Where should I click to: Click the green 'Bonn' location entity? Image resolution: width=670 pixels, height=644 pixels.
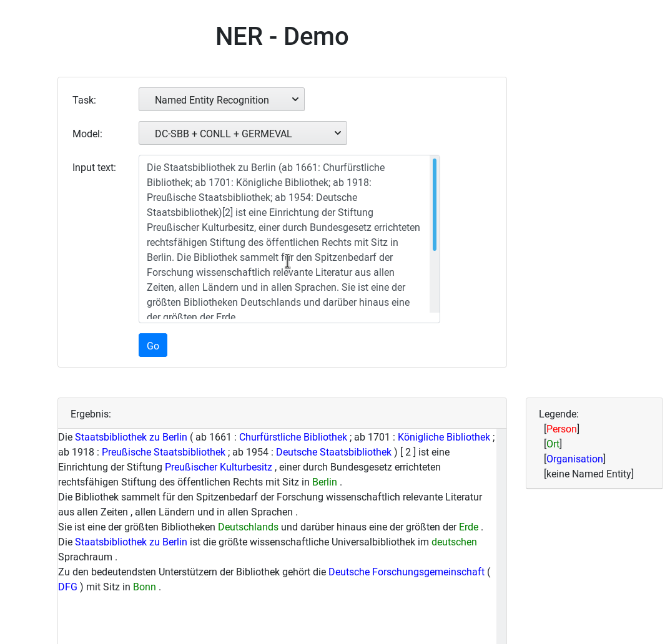144,587
